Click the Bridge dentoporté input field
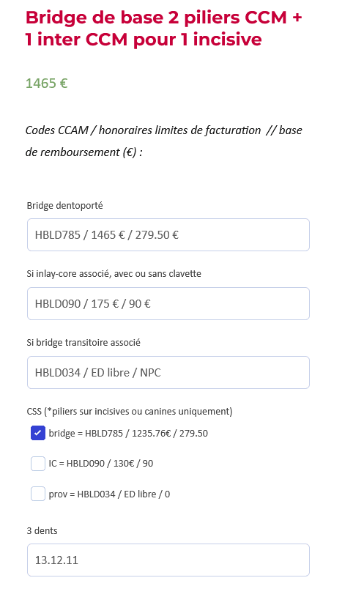This screenshot has width=364, height=597. 168,235
